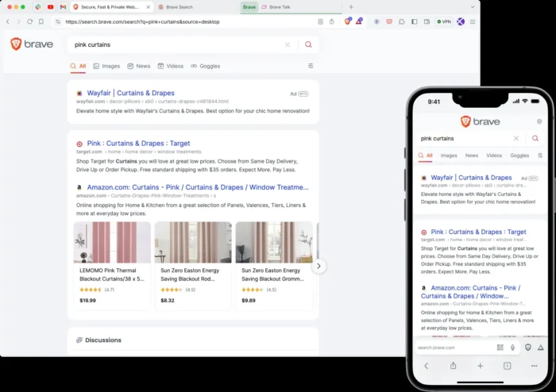The image size is (556, 392).
Task: Open Brave Rewards triangle icon
Action: [x=359, y=21]
